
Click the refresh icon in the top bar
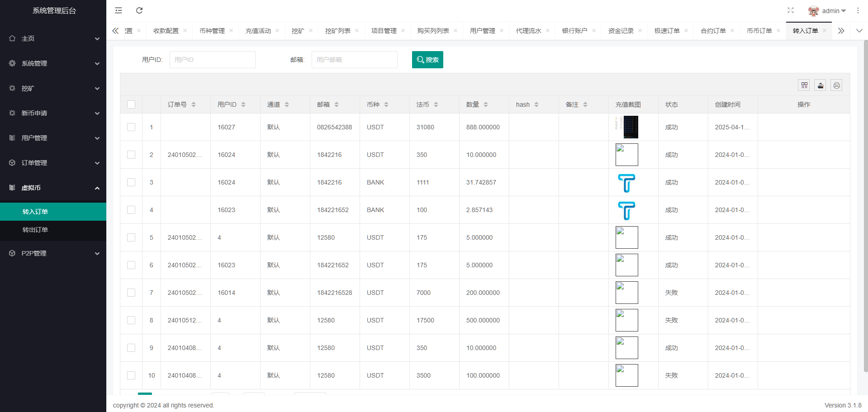pos(139,10)
